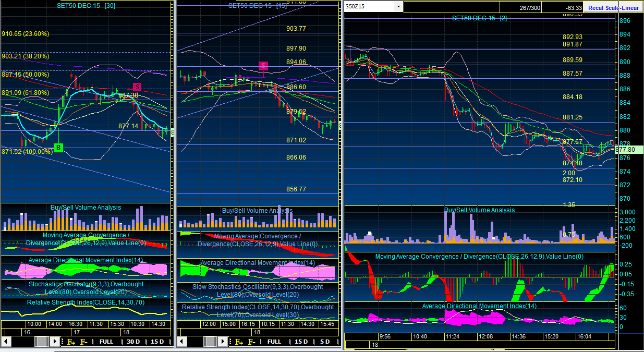Viewport: 644px width, 352px height.
Task: Click the 892.93 price level label
Action: click(x=573, y=37)
